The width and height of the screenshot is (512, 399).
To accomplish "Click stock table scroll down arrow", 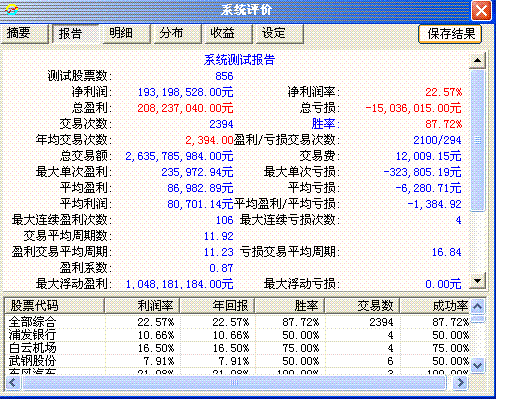I will click(478, 365).
